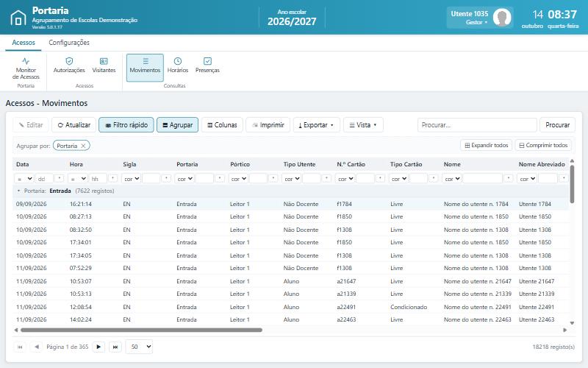Clear the Tipo Cartão column filter
Image resolution: width=588 pixels, height=368 pixels.
(434, 179)
